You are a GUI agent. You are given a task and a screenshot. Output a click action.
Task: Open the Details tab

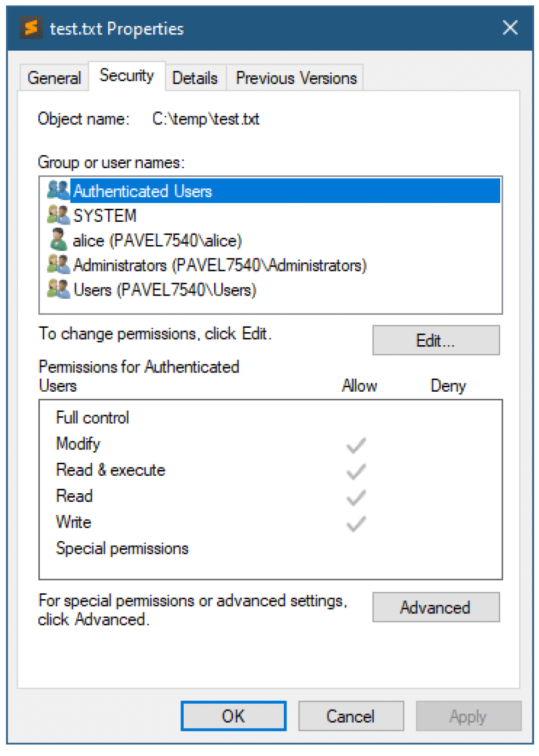coord(195,78)
